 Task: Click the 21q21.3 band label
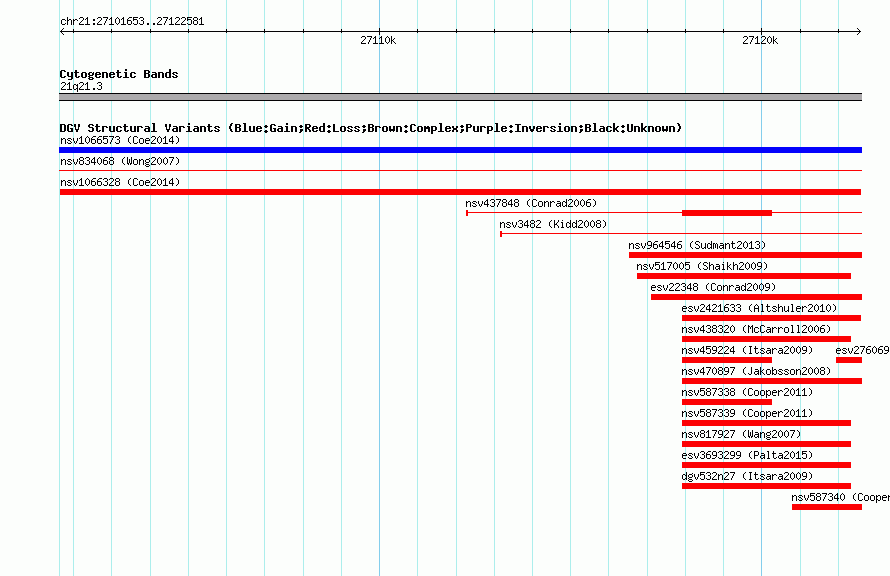[x=81, y=86]
